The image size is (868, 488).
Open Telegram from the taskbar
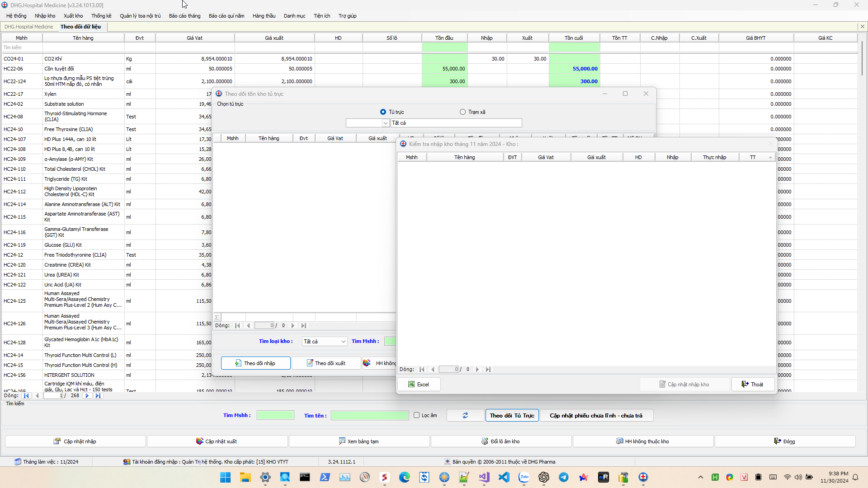pos(563,477)
